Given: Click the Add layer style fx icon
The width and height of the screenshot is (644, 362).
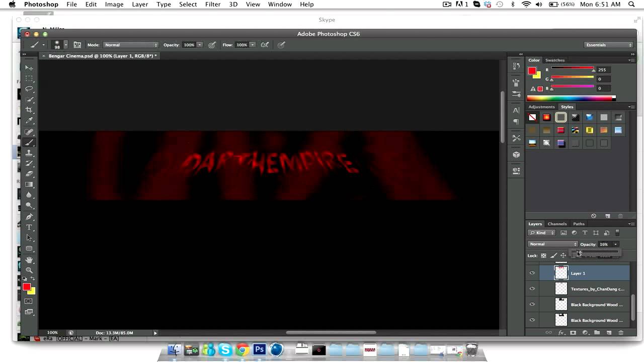Looking at the screenshot, I should point(561,333).
